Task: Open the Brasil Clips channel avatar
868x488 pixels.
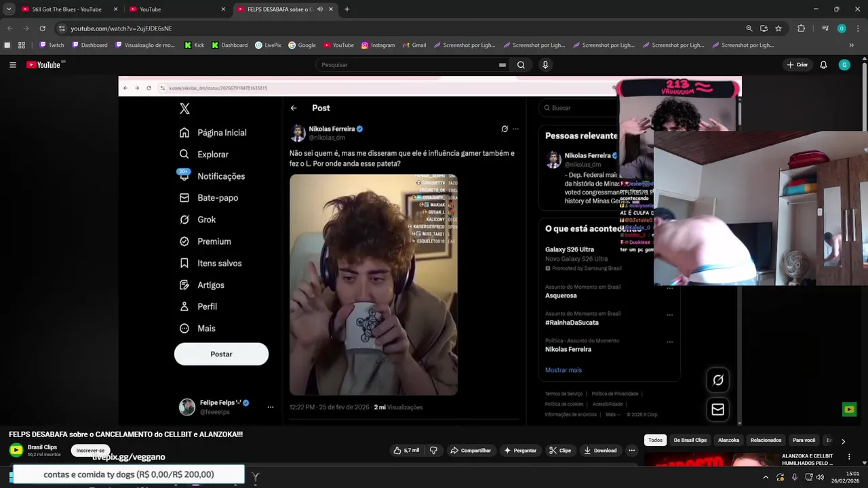Action: [x=16, y=450]
